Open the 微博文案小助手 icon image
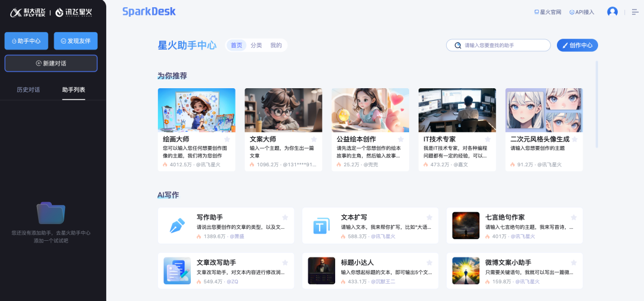 click(466, 271)
